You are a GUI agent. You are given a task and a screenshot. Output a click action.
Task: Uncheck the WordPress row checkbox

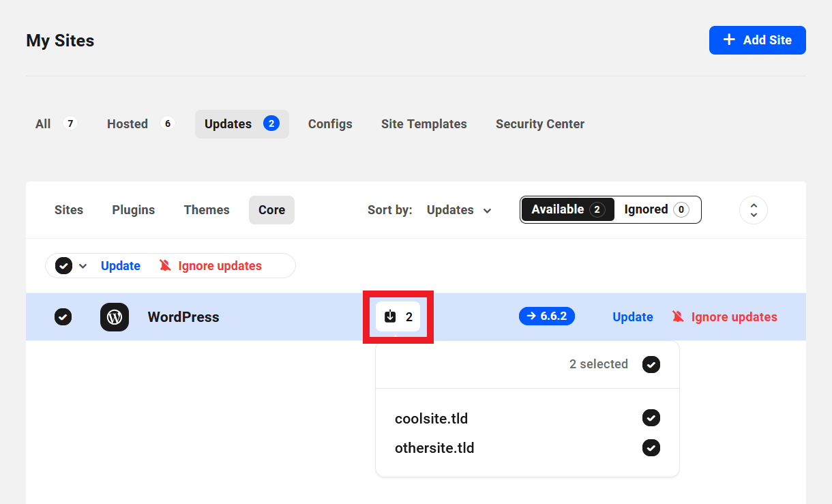click(x=63, y=317)
